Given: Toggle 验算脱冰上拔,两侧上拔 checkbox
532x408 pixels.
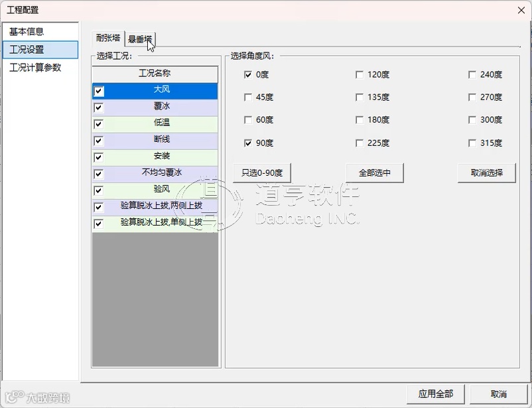Looking at the screenshot, I should (x=99, y=207).
